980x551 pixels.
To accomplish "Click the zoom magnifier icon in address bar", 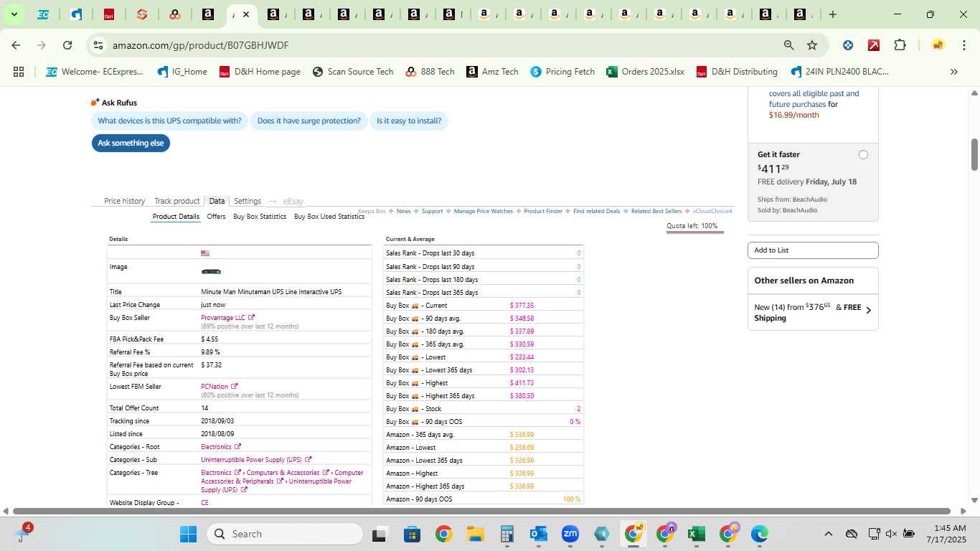I will coord(789,45).
